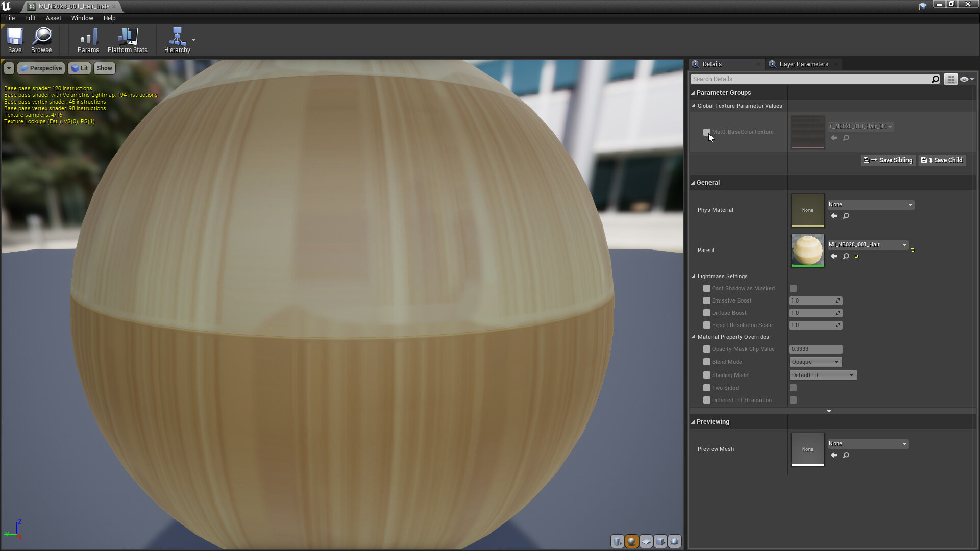Click Save Sibling button
This screenshot has height=551, width=980.
click(x=888, y=160)
